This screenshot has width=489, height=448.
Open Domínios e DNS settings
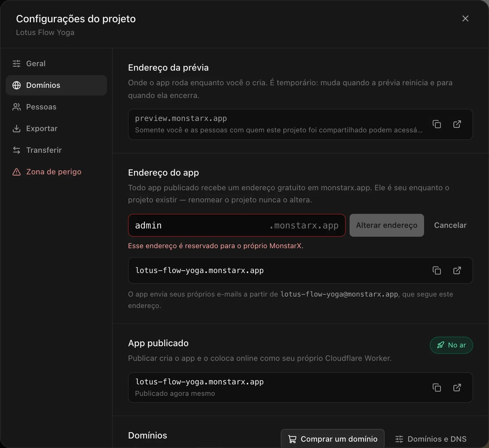(431, 439)
